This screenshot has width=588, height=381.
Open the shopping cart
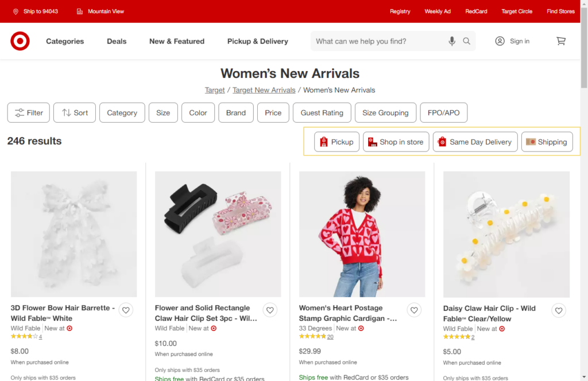561,41
